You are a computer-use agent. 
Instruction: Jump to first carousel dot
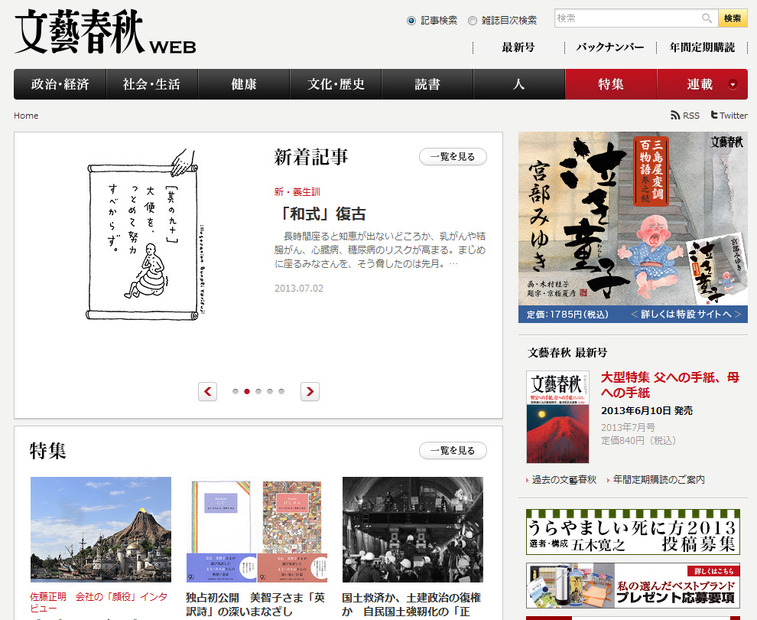click(x=235, y=391)
